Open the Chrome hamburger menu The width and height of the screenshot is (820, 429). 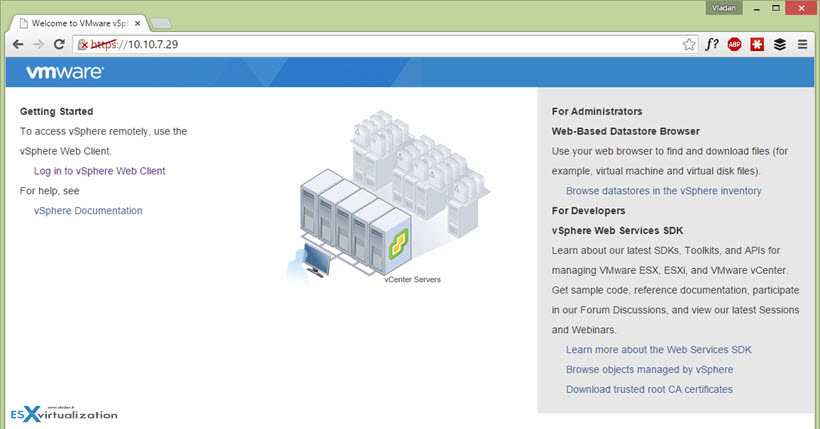point(802,44)
